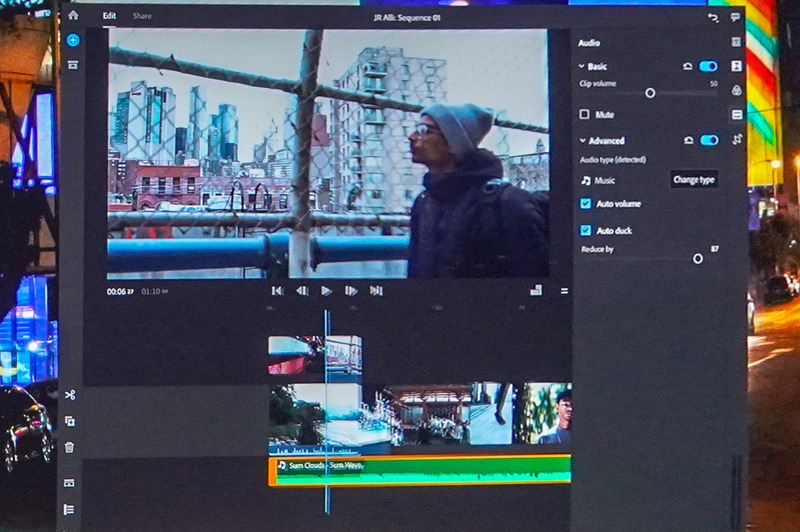
Task: Select the first clip on main video track
Action: pos(315,418)
